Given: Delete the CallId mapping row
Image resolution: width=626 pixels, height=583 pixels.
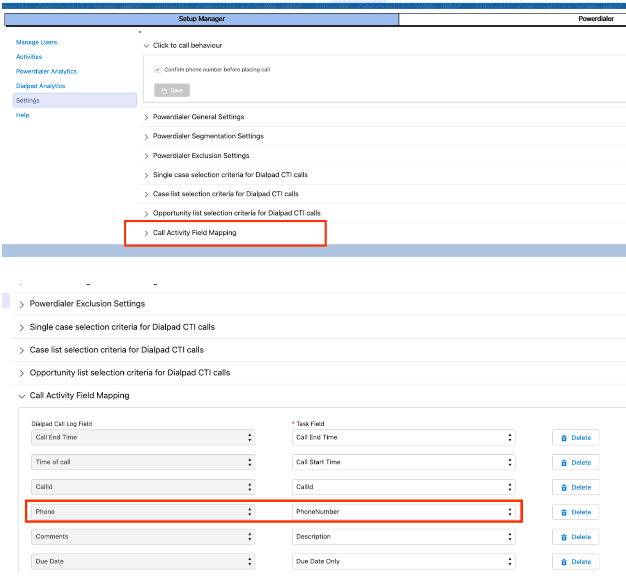Looking at the screenshot, I should (576, 488).
